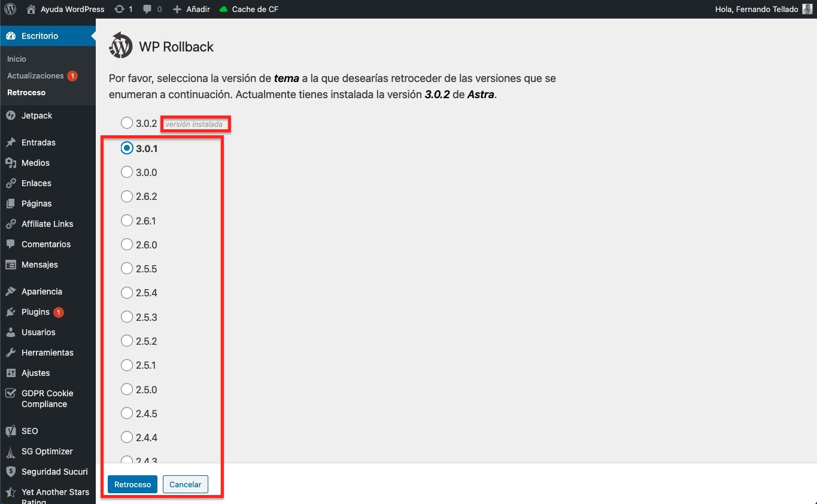
Task: Click Hola, Fernando Tellado account link
Action: [757, 9]
